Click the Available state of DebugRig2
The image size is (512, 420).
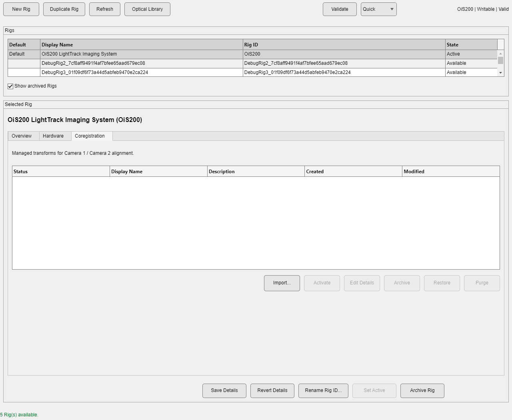coord(471,64)
